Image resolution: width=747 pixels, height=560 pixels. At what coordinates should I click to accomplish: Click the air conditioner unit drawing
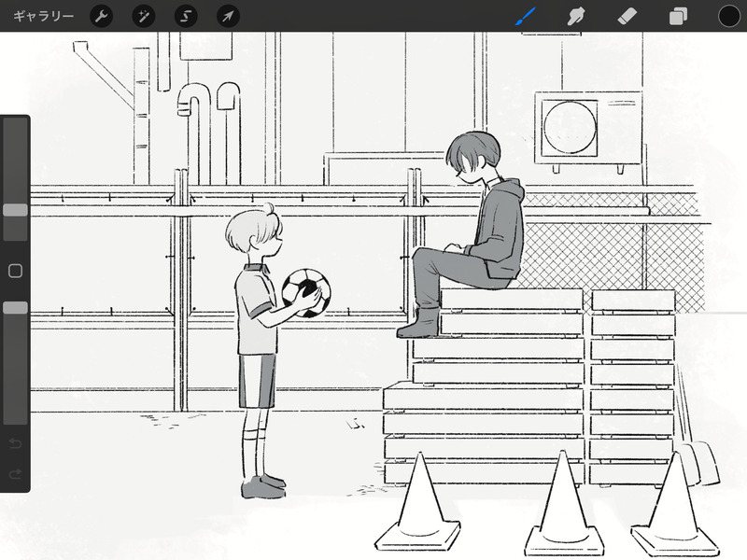pos(588,129)
